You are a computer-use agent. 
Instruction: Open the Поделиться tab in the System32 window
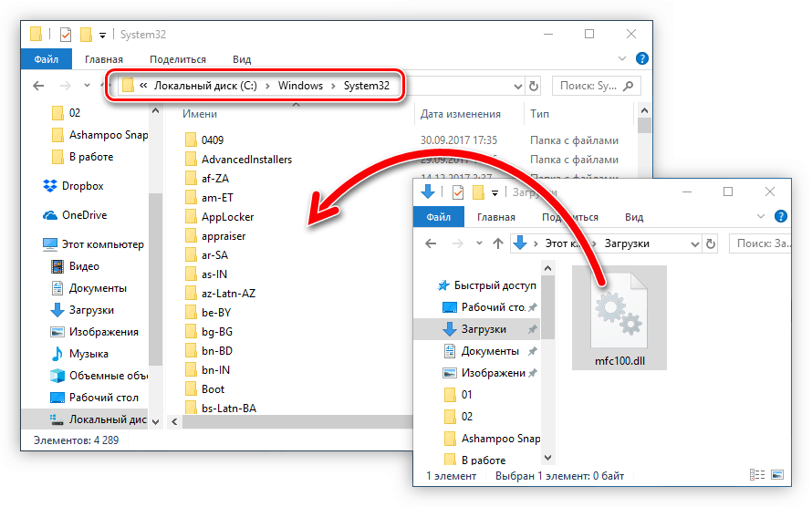178,59
